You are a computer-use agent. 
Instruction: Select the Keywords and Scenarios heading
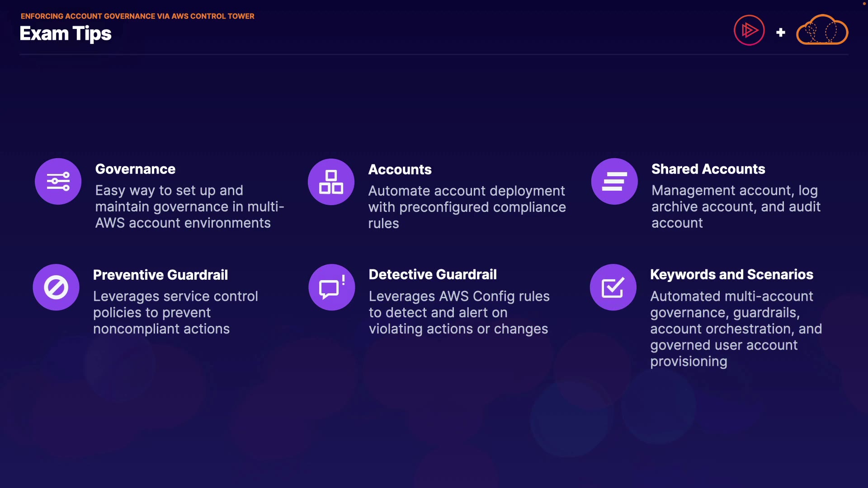731,274
